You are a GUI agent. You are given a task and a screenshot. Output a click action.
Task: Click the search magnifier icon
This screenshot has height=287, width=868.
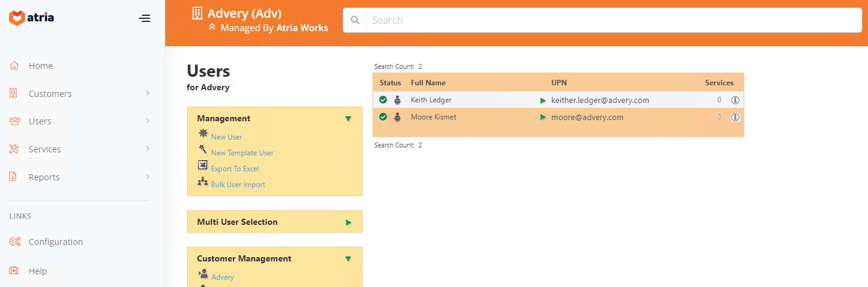pyautogui.click(x=354, y=20)
